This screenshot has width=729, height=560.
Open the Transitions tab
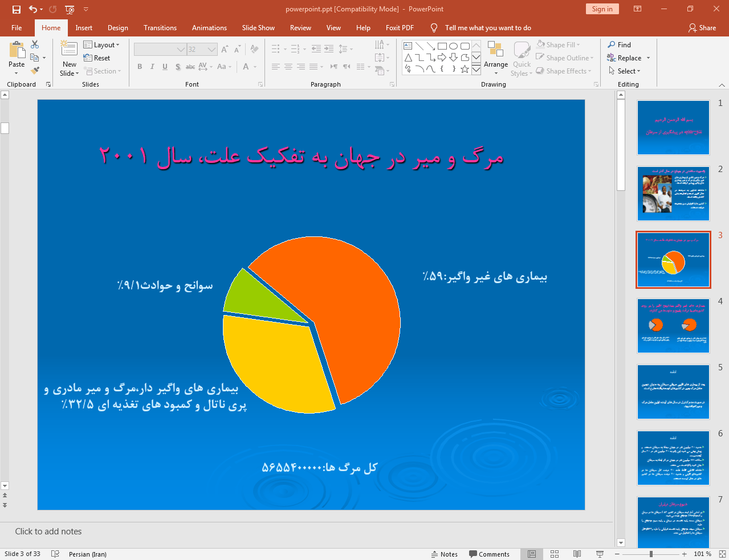160,28
